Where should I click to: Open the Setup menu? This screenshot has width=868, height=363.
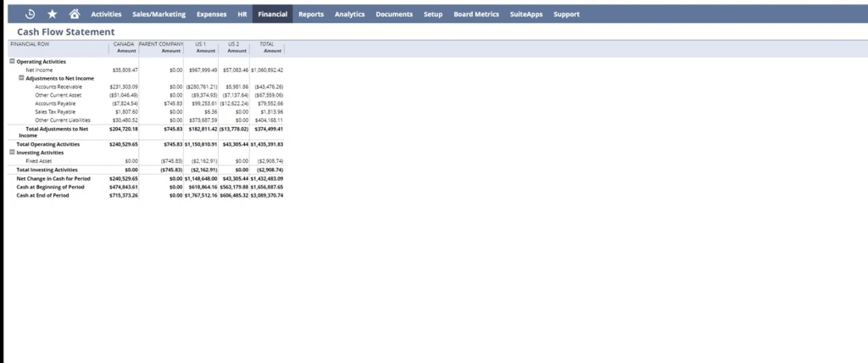(433, 14)
